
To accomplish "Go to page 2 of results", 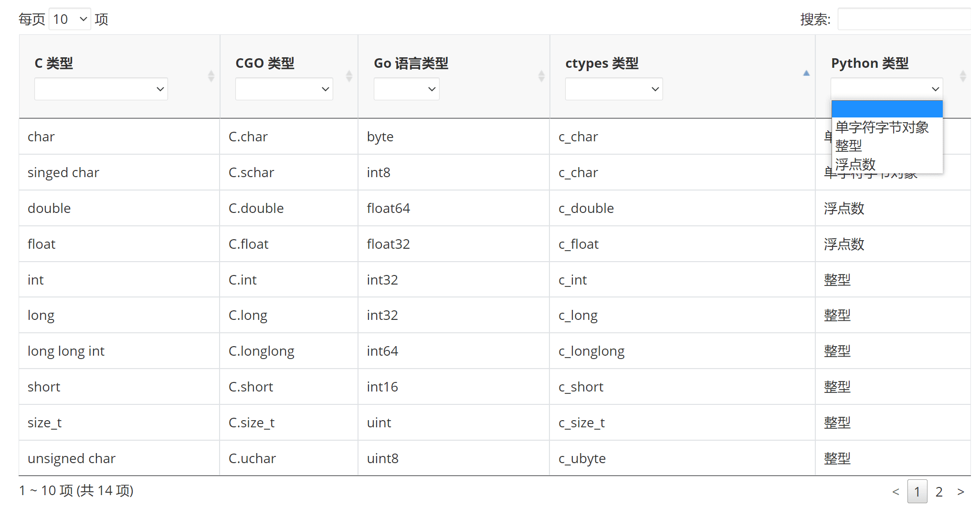I will click(939, 491).
